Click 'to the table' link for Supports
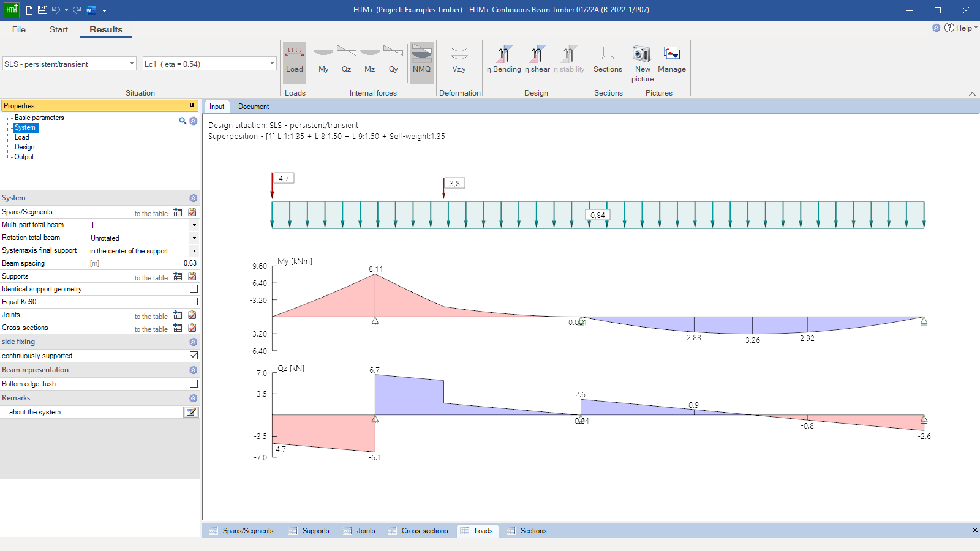The width and height of the screenshot is (980, 551). click(151, 278)
